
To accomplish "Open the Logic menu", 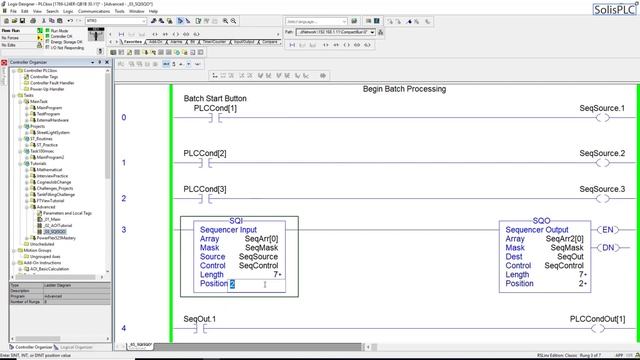I will 68,11.
